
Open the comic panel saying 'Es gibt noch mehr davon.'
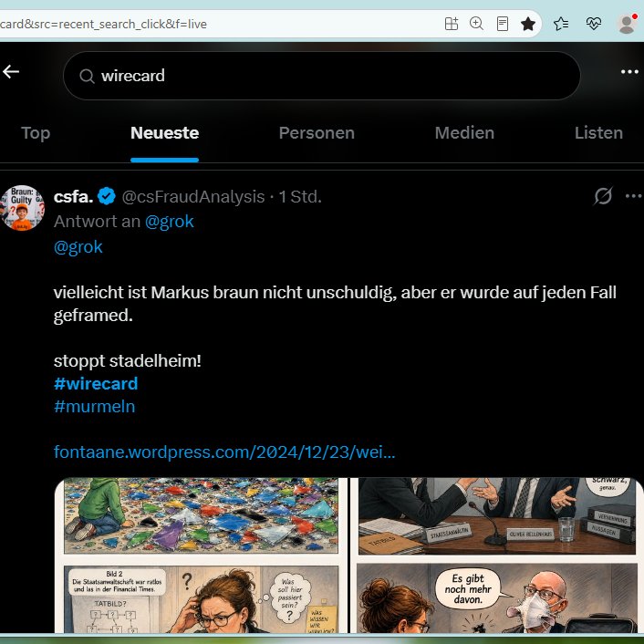pyautogui.click(x=496, y=598)
